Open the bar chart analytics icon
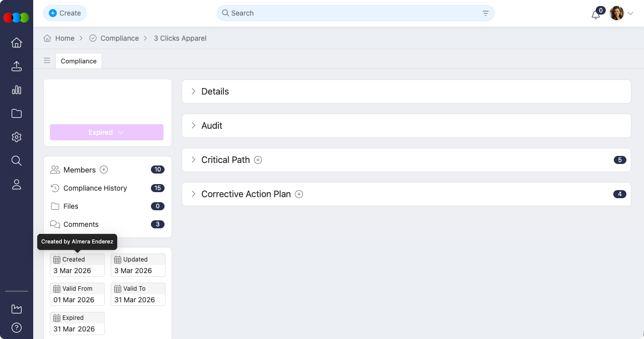 (x=17, y=90)
